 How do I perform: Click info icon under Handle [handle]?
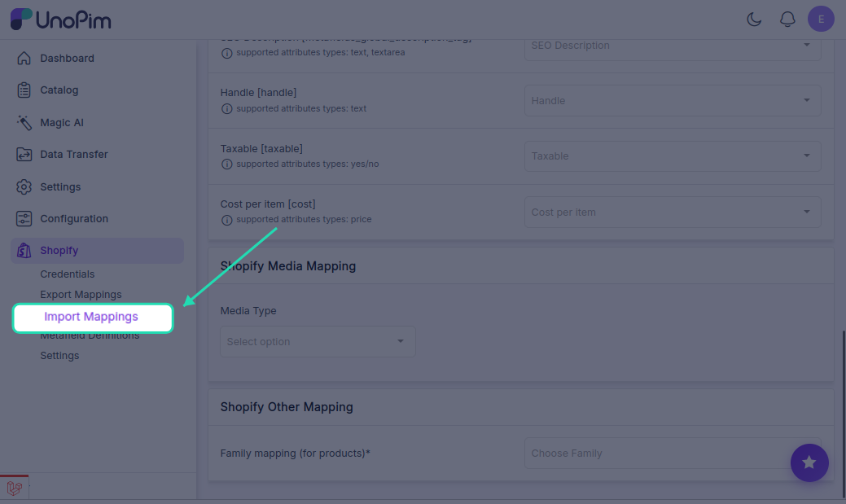point(226,109)
